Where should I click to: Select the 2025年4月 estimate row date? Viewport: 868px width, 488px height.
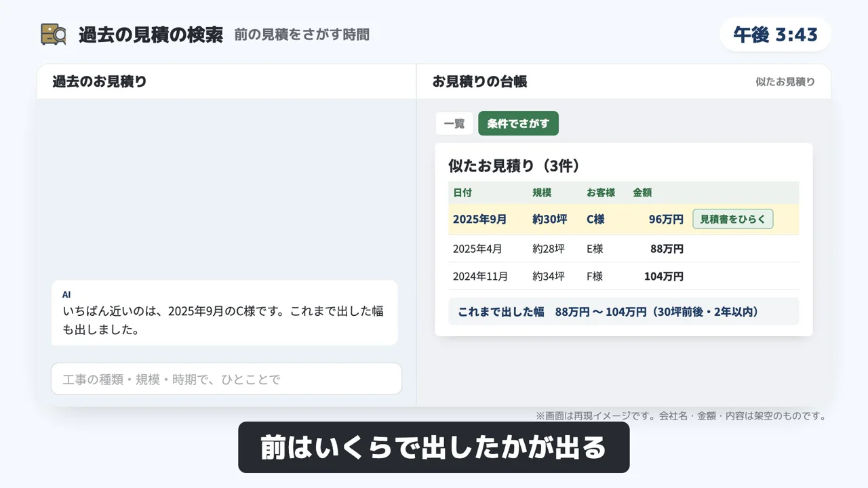click(477, 249)
